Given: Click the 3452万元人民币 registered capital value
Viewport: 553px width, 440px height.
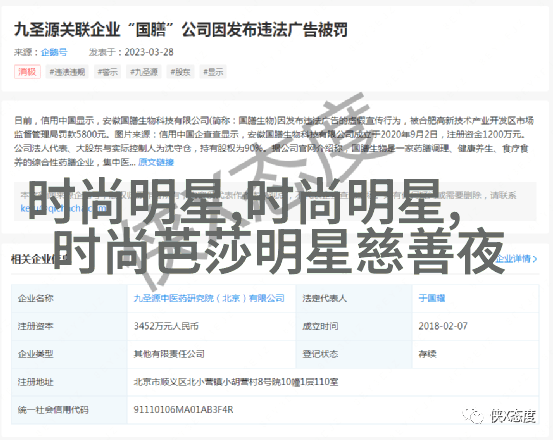Looking at the screenshot, I should 166,326.
